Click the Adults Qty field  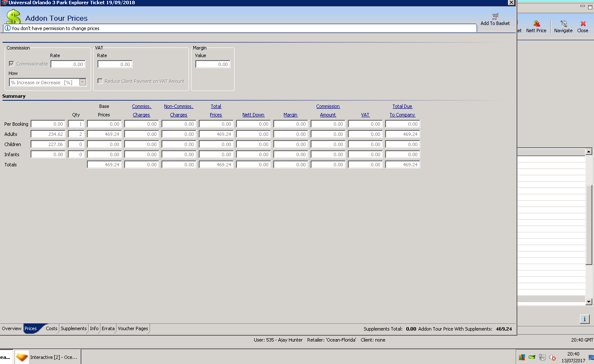(x=76, y=134)
